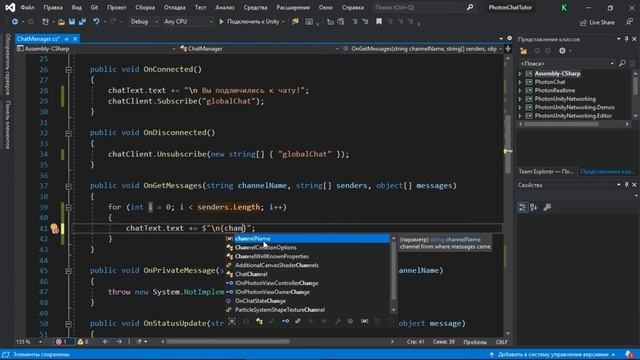Pin the class view panel

[627, 39]
